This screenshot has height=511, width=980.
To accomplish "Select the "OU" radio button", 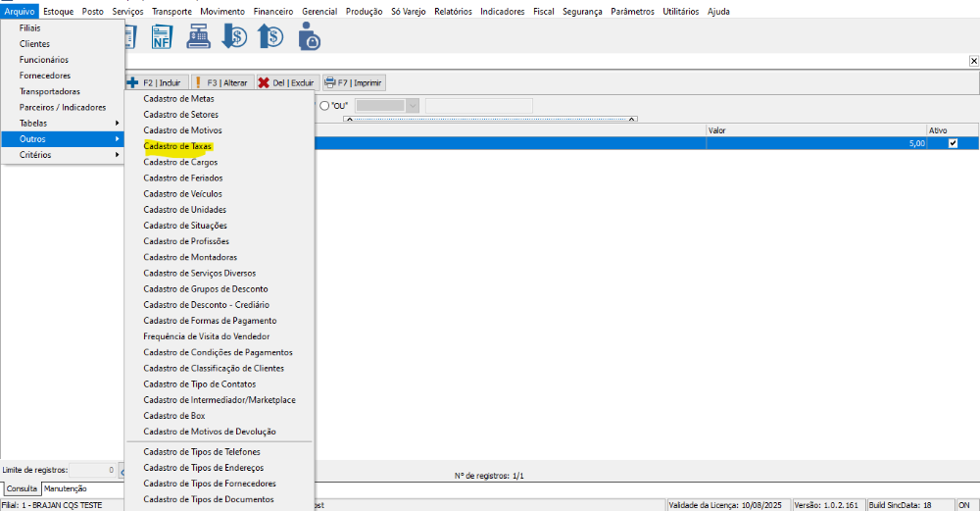I will click(324, 105).
